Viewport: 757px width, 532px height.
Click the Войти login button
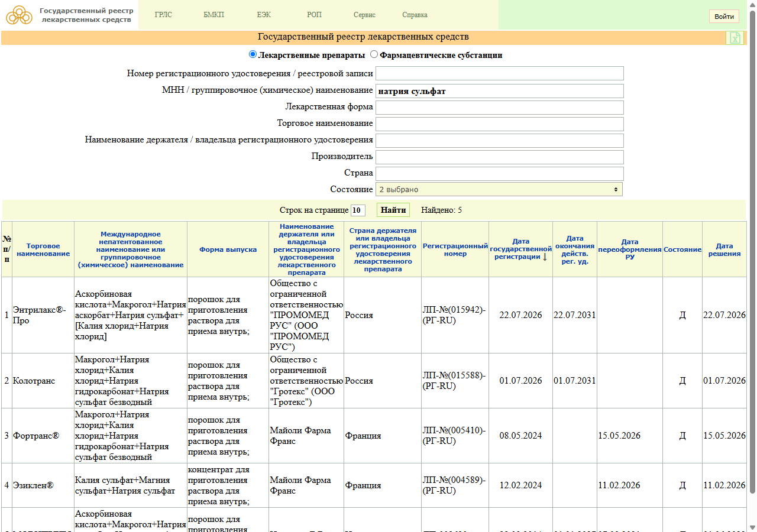(724, 17)
